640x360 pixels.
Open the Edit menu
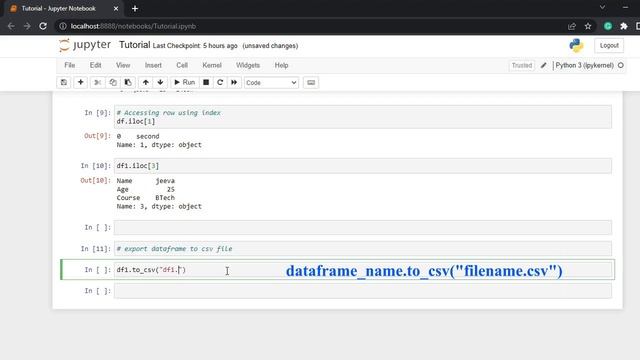[96, 65]
